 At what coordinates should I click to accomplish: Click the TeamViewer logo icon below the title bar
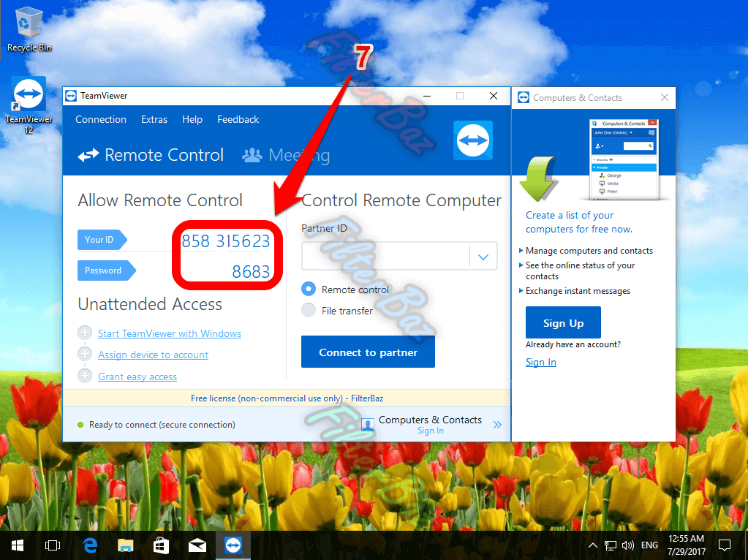[x=472, y=140]
